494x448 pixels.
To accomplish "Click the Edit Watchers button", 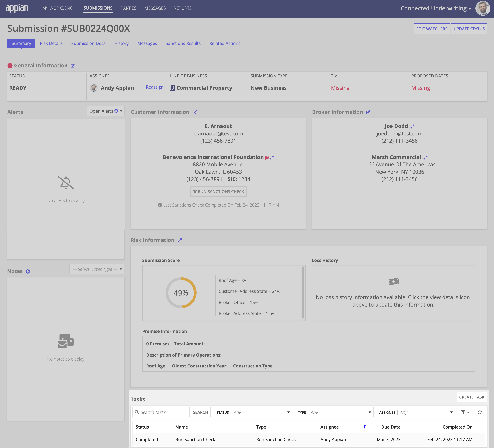I will (x=432, y=29).
